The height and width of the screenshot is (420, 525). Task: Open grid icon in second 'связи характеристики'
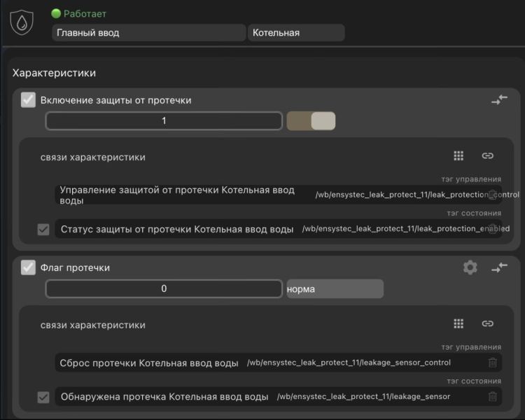(x=458, y=323)
